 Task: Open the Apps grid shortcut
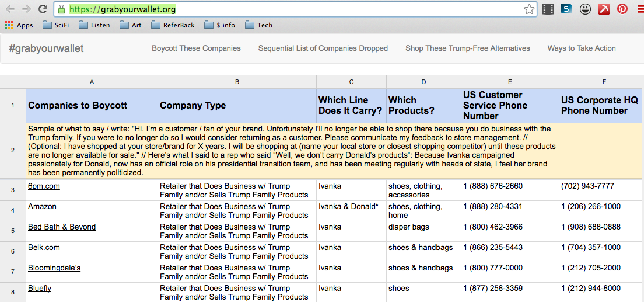coord(19,25)
